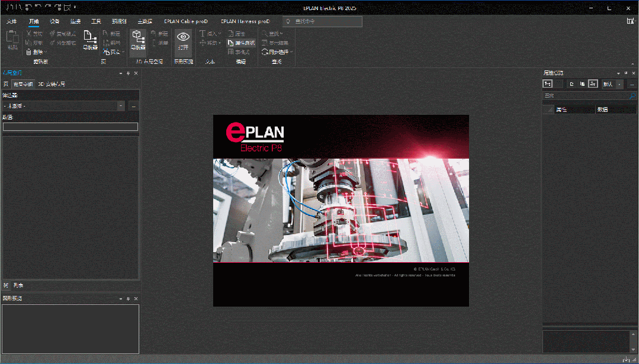Switch to the Tools ribbon tab

pos(96,21)
